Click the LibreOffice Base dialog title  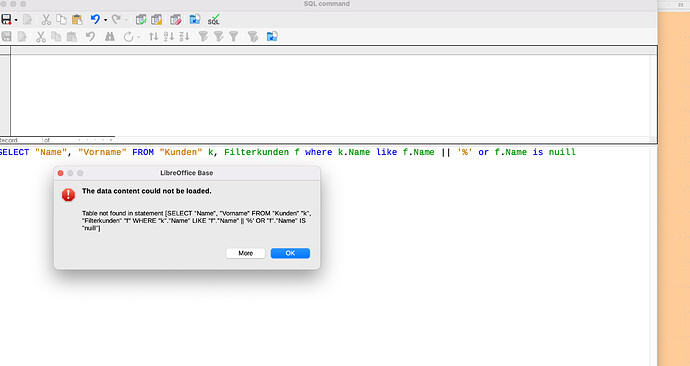click(x=187, y=173)
